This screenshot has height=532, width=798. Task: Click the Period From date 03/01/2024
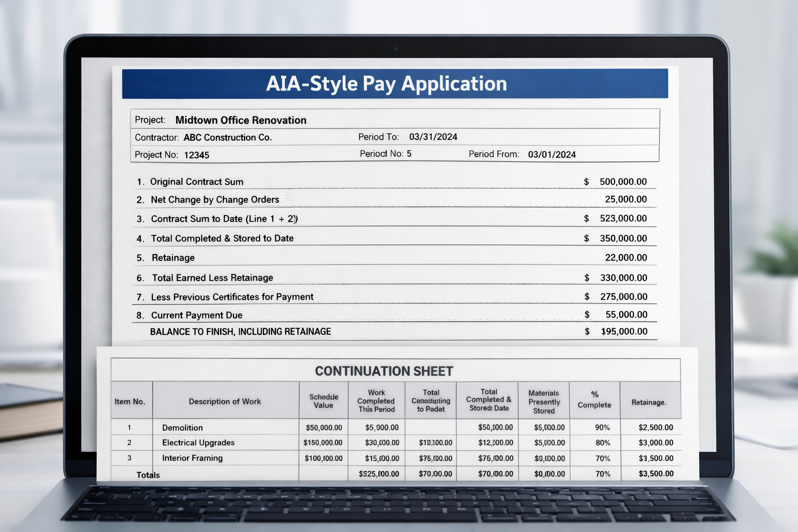(x=552, y=154)
